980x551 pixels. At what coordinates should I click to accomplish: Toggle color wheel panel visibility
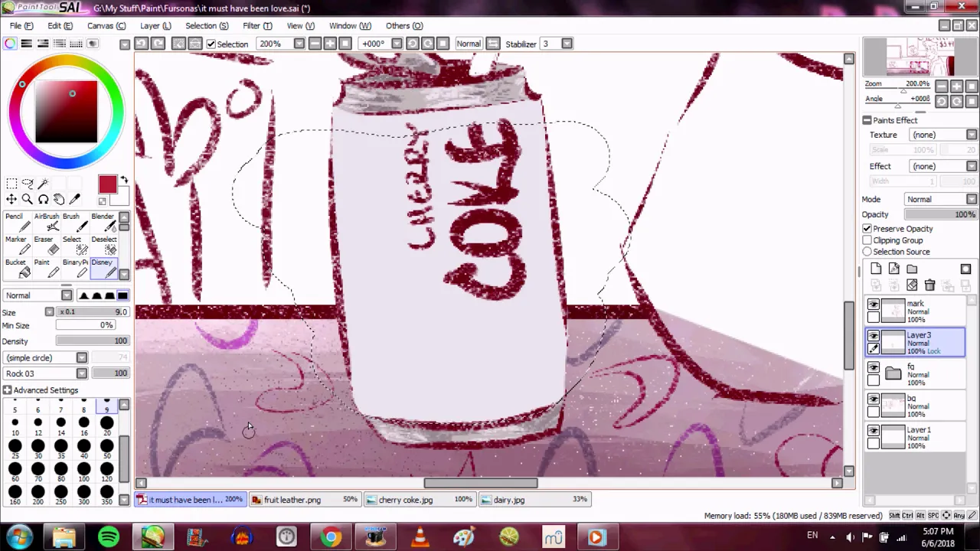tap(10, 44)
